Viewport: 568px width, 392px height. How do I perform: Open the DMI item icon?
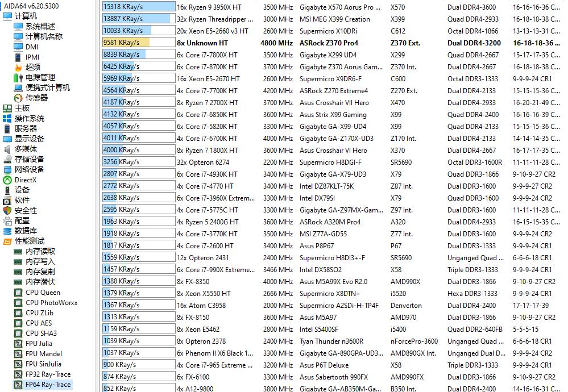tap(18, 47)
